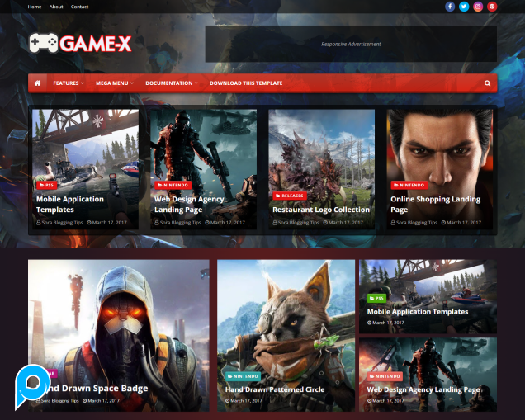Click the Responsive Advertisement banner

click(351, 44)
